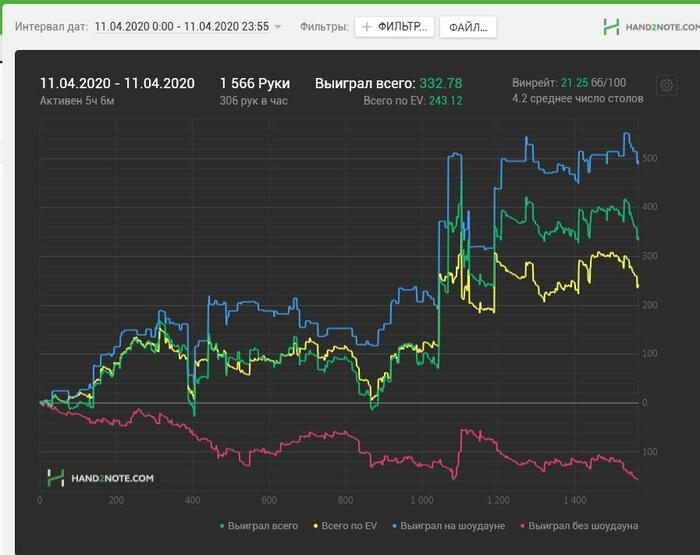Select the total won value 332.78
This screenshot has height=555, width=700.
tap(441, 83)
